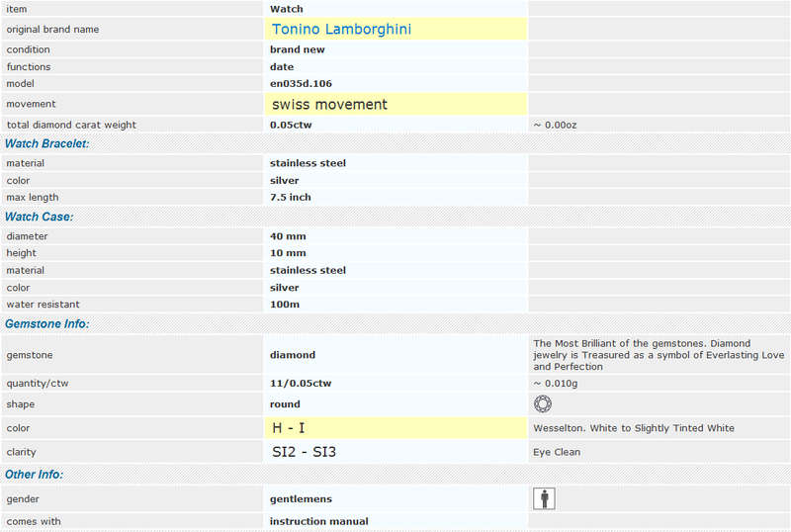Click the 'original brand name' label
Image resolution: width=791 pixels, height=532 pixels.
pyautogui.click(x=52, y=30)
